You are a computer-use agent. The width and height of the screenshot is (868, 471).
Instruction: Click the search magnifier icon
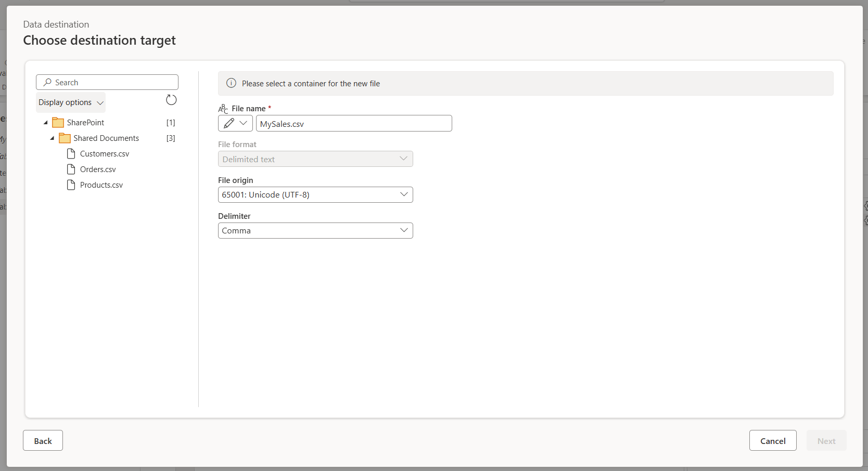[x=47, y=82]
